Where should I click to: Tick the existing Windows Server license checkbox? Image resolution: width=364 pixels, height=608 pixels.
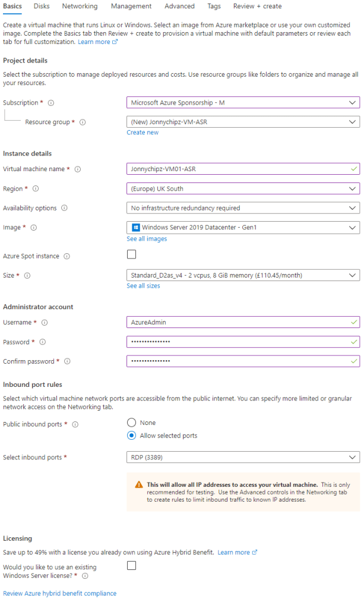132,566
